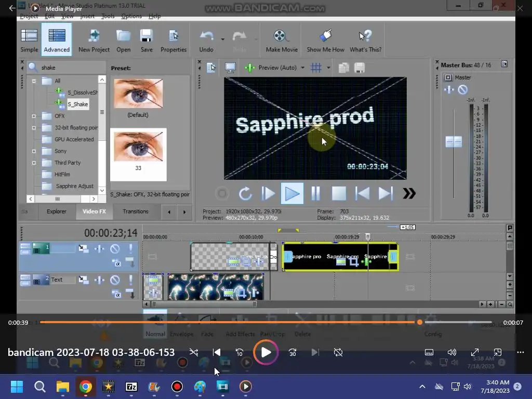Open the overlays dropdown arrow
This screenshot has width=532, height=399.
(x=328, y=68)
